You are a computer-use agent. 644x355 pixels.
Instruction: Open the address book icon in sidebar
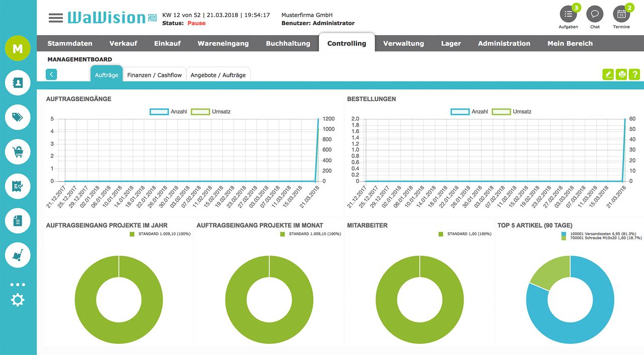tap(18, 82)
